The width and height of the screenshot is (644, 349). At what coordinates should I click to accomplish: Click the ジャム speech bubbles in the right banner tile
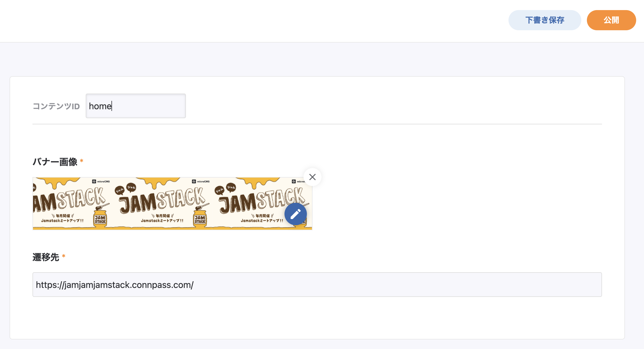click(x=225, y=189)
